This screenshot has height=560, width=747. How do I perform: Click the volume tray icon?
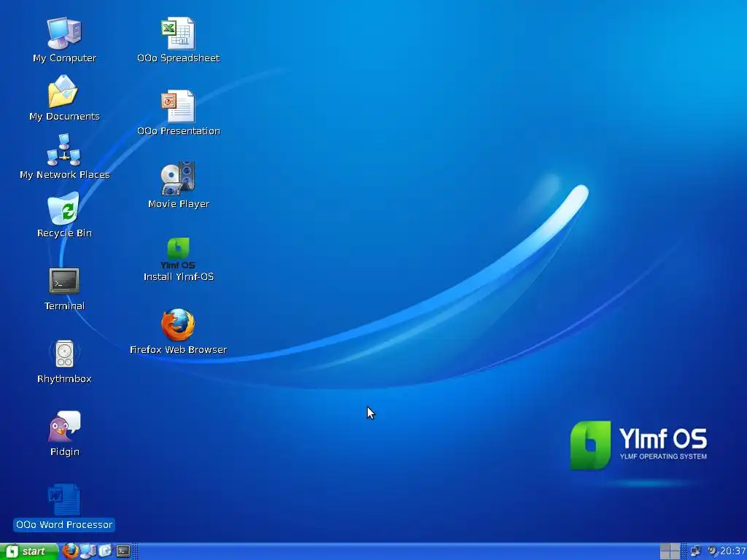pyautogui.click(x=713, y=551)
